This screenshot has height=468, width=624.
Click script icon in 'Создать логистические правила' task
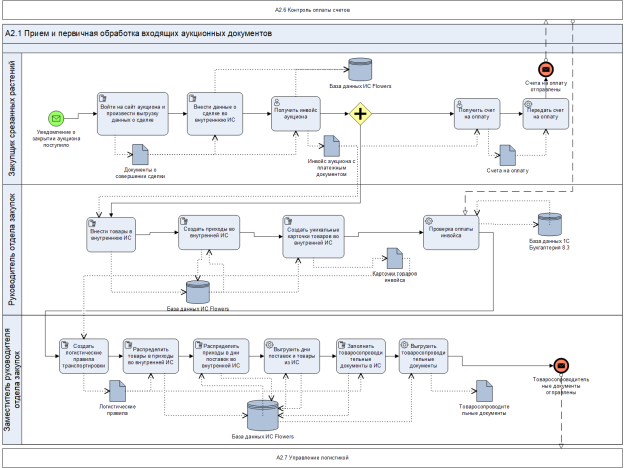[65, 345]
